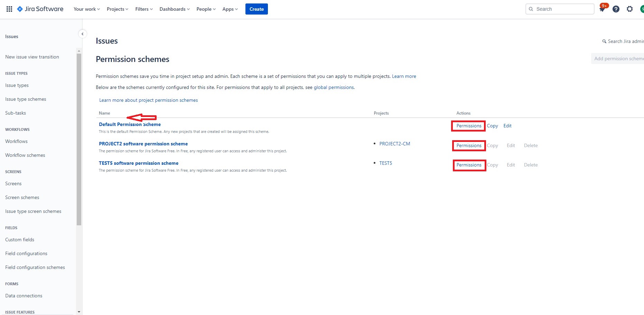Click the sidebar scrollbar down arrow
644x315 pixels.
coord(79,312)
